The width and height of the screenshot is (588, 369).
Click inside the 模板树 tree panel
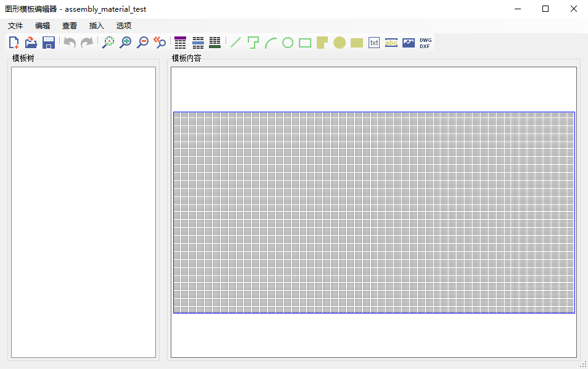pos(83,212)
